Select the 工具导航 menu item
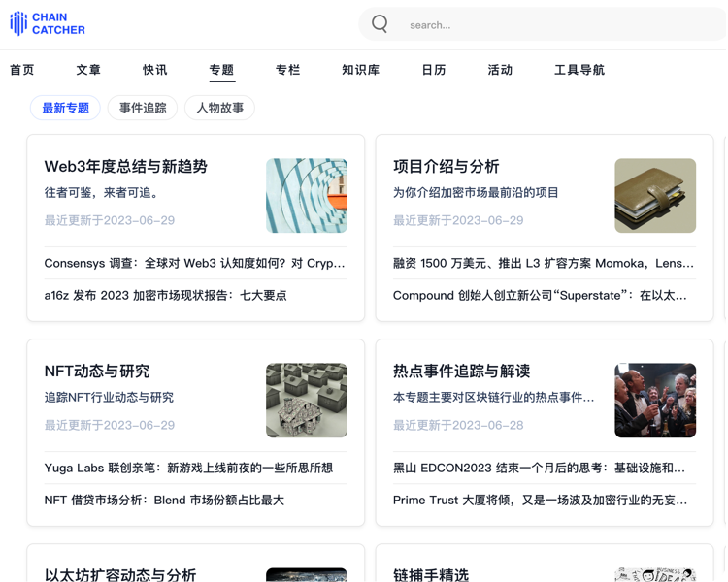Image resolution: width=728 pixels, height=582 pixels. point(579,70)
